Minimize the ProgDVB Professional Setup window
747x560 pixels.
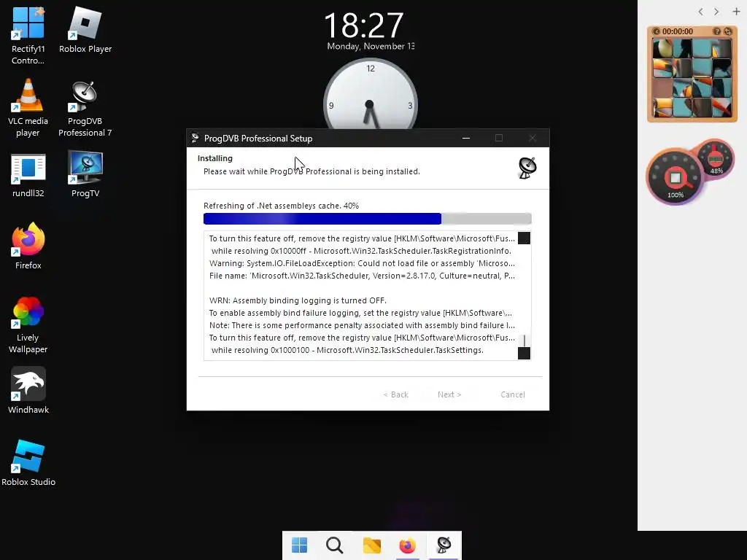tap(466, 138)
